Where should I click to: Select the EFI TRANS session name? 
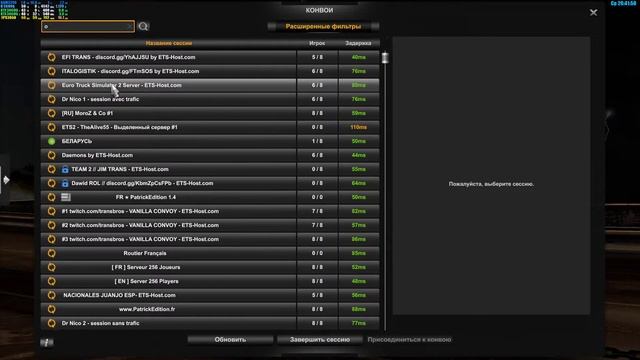click(128, 57)
